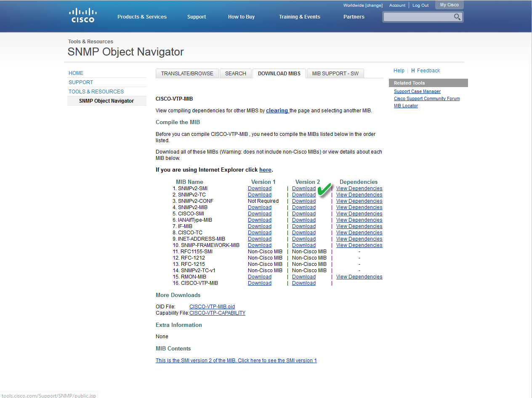View Dependencies for INET-ADDRESS-MIB

coord(359,239)
